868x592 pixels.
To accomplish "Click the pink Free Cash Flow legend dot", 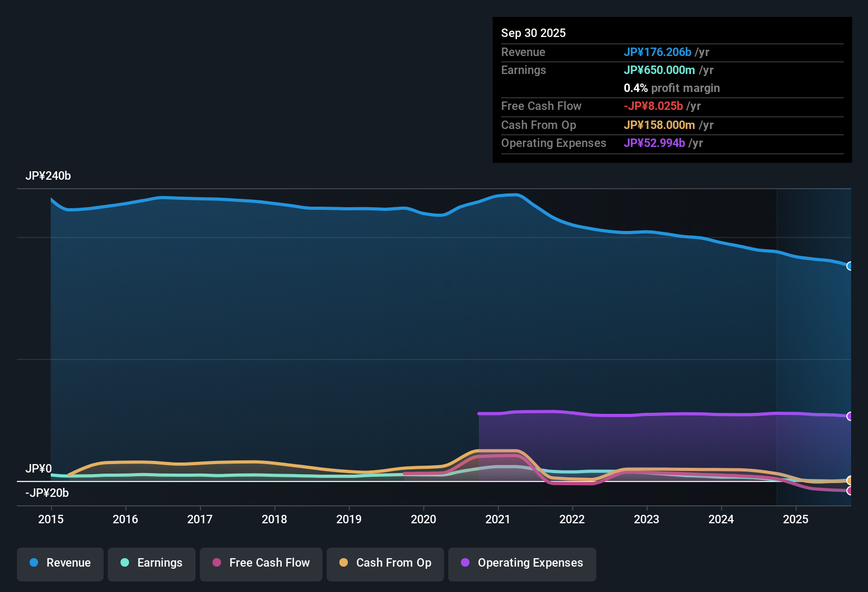I will coord(216,563).
